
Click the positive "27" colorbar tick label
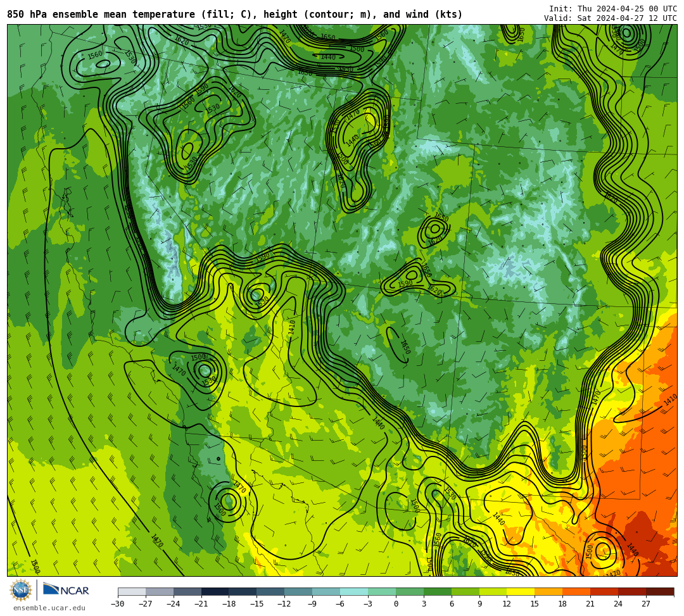(x=646, y=604)
